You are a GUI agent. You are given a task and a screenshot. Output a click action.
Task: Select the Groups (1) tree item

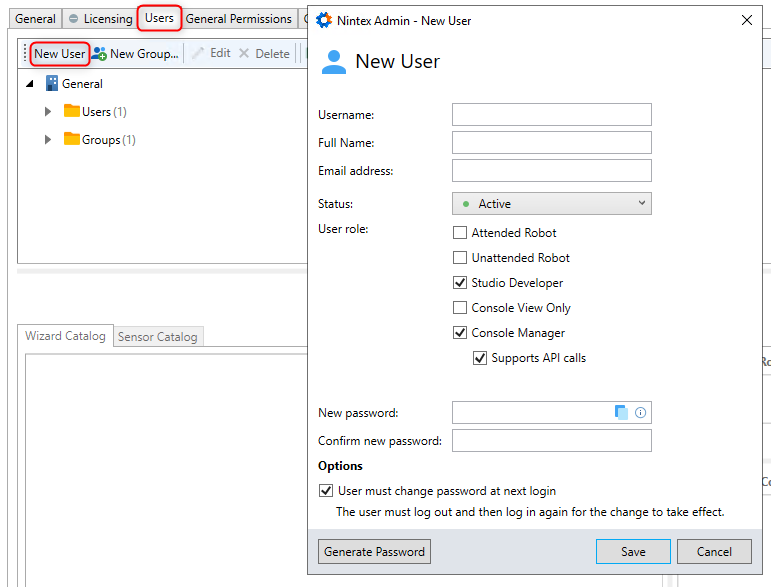109,140
